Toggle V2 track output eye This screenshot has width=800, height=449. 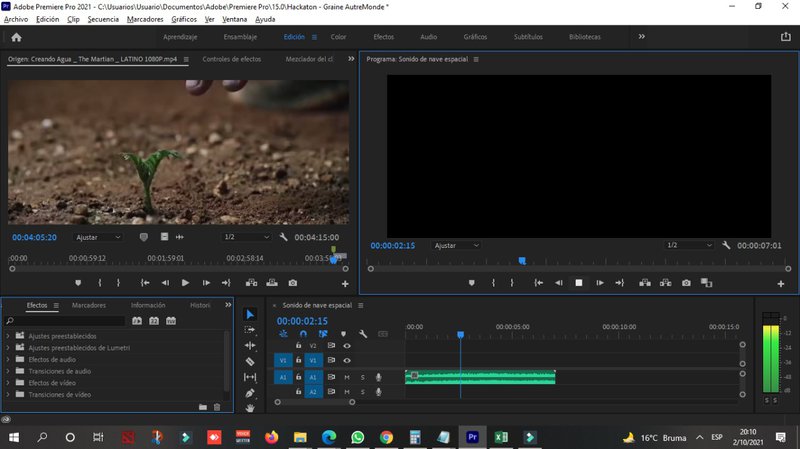[x=347, y=345]
